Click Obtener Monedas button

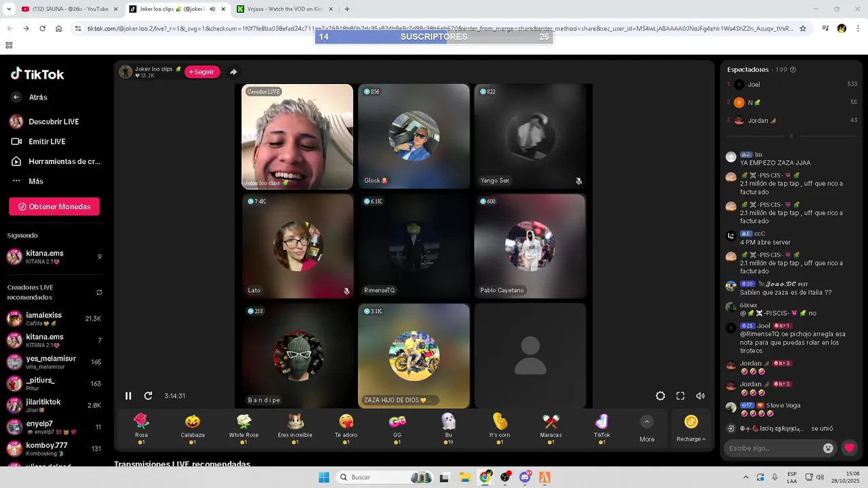(x=54, y=207)
